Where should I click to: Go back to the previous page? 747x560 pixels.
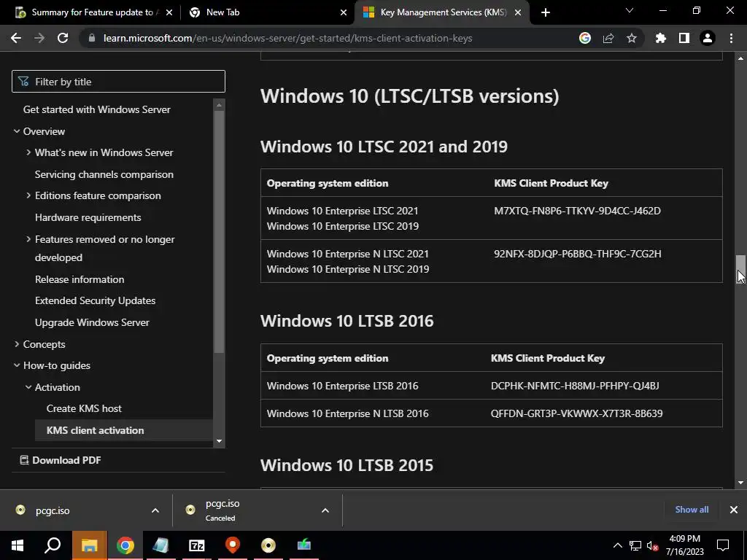pyautogui.click(x=16, y=38)
